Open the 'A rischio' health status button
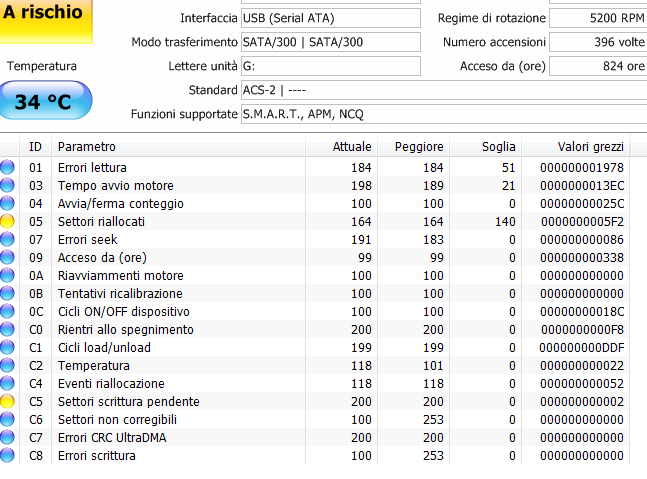Viewport: 647px width, 479px height. coord(47,18)
